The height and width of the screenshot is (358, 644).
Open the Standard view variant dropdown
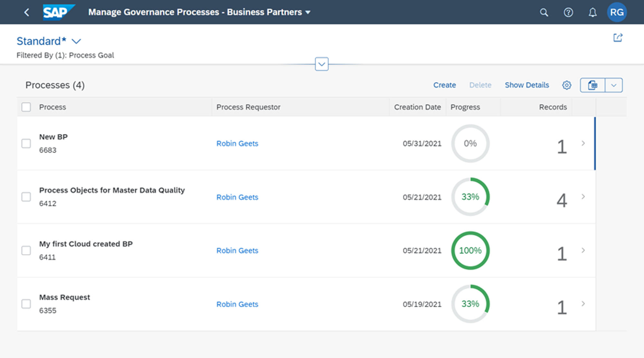pos(76,41)
